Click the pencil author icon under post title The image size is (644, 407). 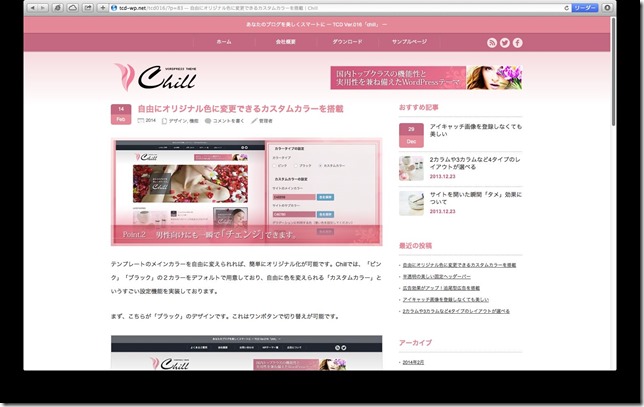[x=254, y=121]
